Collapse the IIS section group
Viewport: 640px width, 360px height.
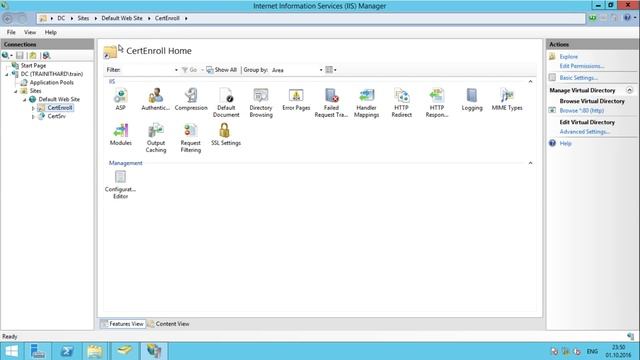[x=530, y=82]
